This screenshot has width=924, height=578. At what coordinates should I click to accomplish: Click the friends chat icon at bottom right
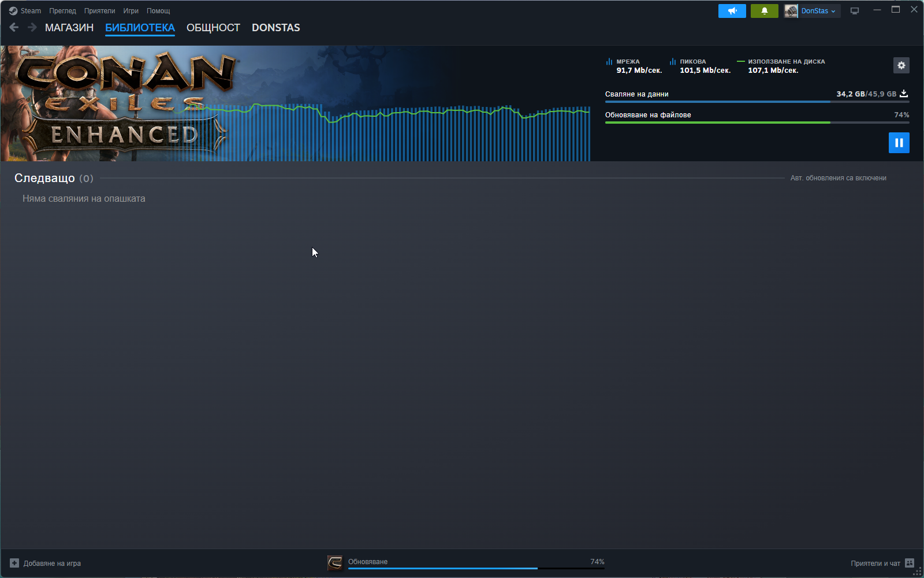pos(910,564)
